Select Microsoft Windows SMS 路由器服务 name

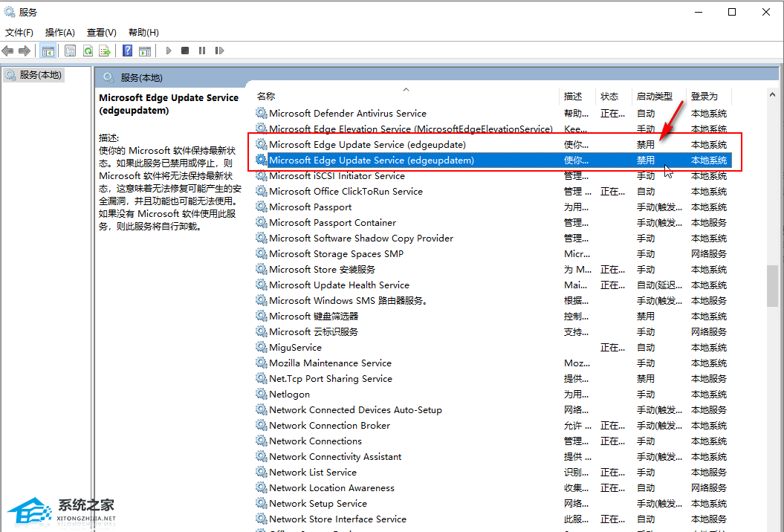[348, 300]
